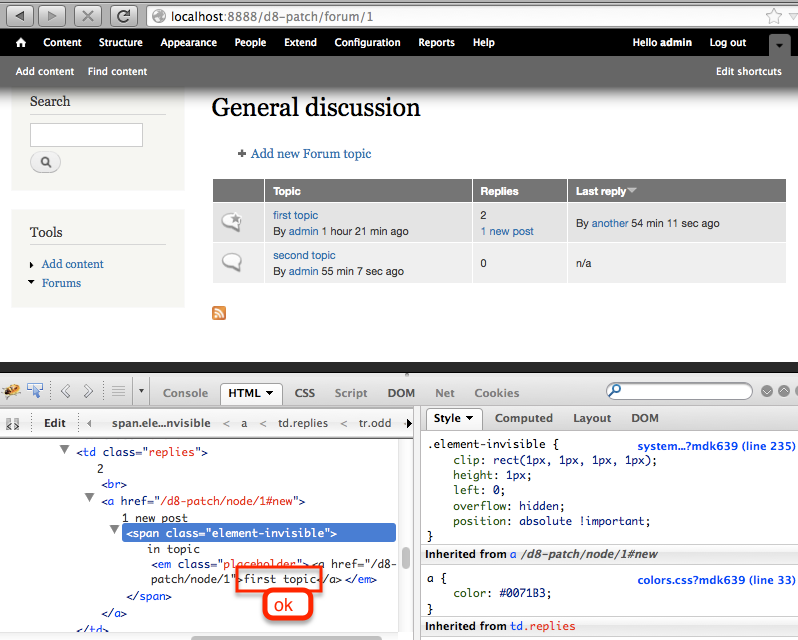Switch to the Layout side panel tab
This screenshot has width=798, height=640.
click(592, 418)
